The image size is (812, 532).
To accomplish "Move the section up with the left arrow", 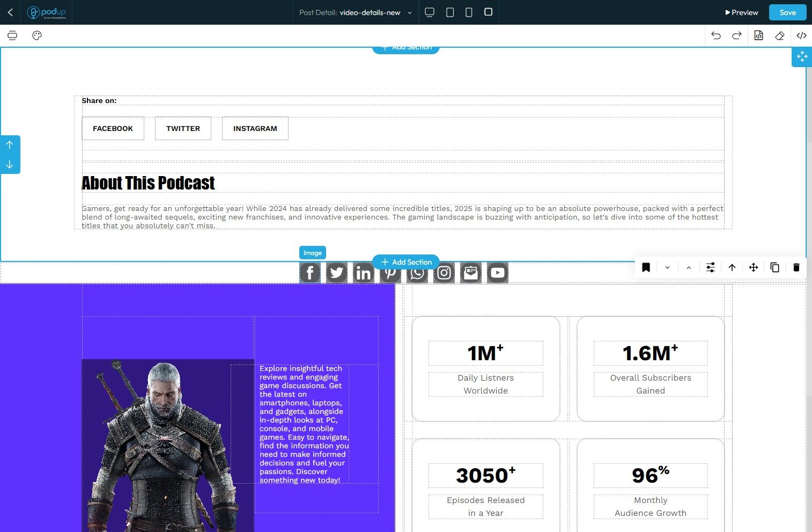I will pyautogui.click(x=10, y=145).
